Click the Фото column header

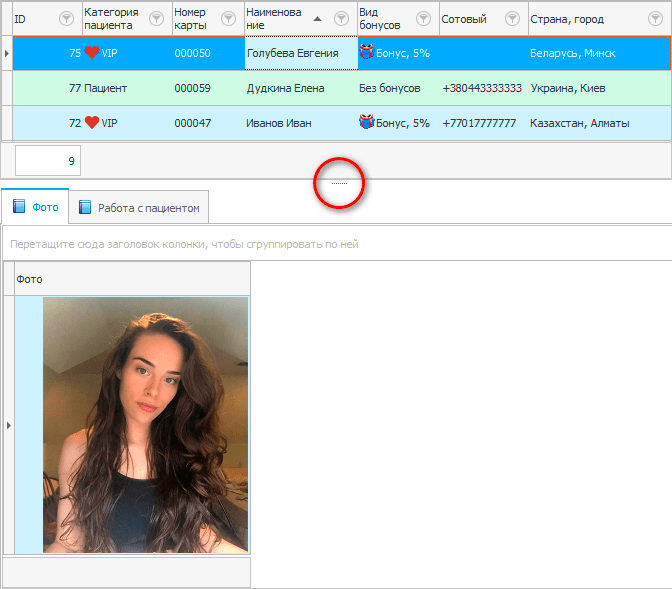tap(130, 279)
